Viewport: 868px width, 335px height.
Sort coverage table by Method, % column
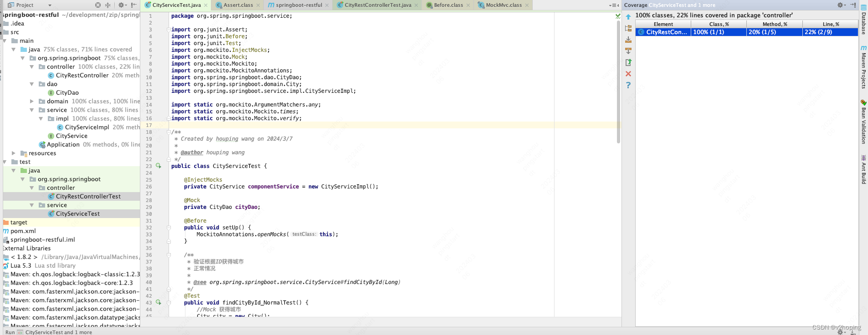(775, 24)
